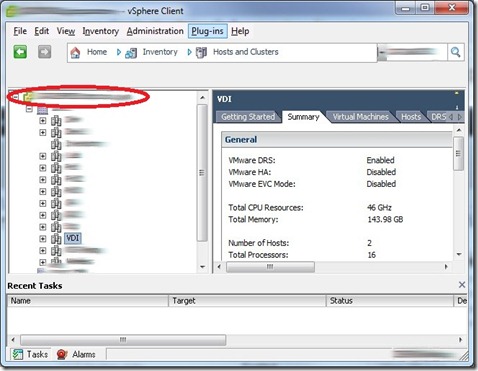Image resolution: width=478 pixels, height=371 pixels.
Task: Click the 143.98 GB memory value
Action: pos(385,219)
